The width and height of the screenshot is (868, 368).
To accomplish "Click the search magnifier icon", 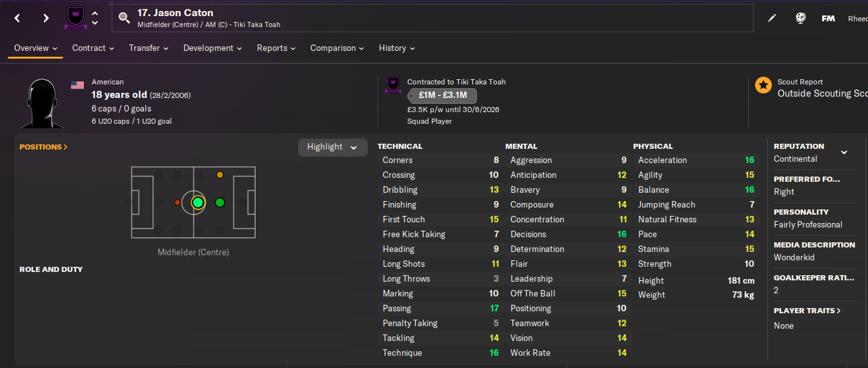I will [x=125, y=18].
